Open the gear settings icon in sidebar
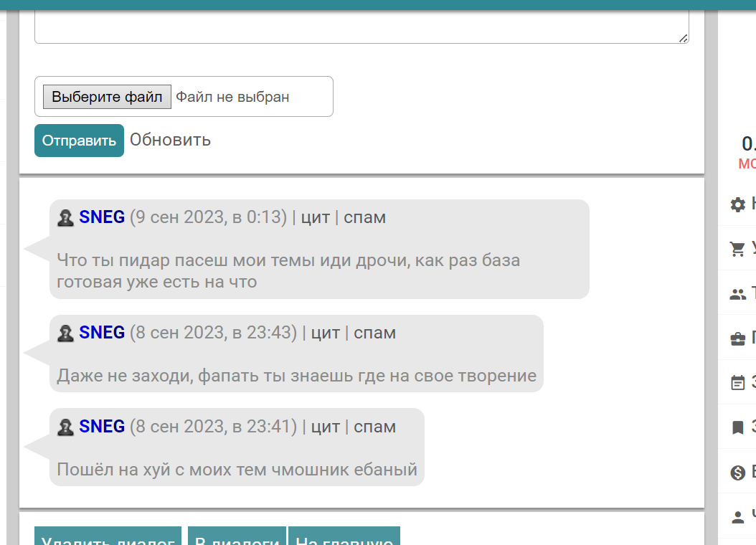756x545 pixels. coord(737,205)
